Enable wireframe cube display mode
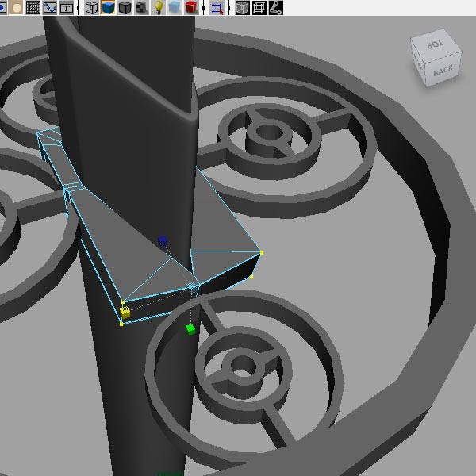The width and height of the screenshot is (476, 476). pyautogui.click(x=91, y=8)
